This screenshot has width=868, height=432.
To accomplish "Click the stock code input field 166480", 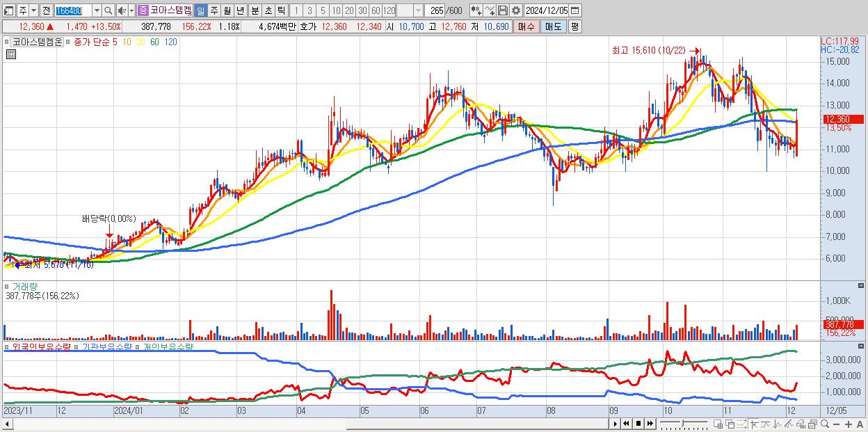I will point(73,11).
